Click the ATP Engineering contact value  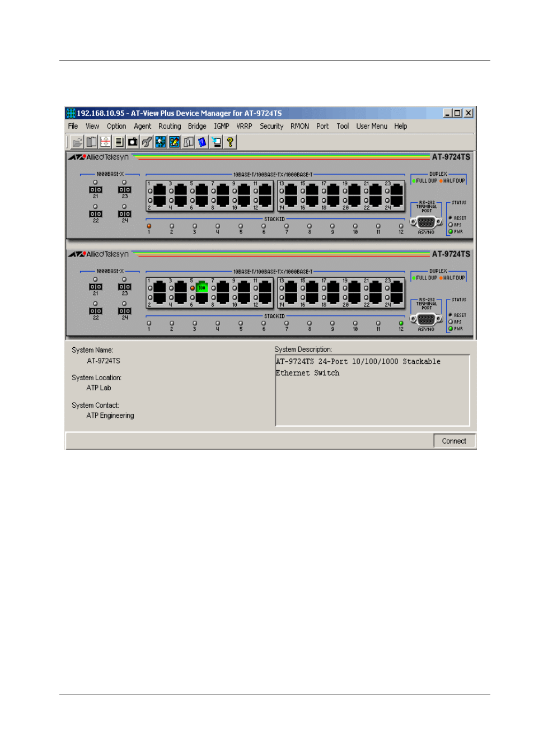[110, 416]
